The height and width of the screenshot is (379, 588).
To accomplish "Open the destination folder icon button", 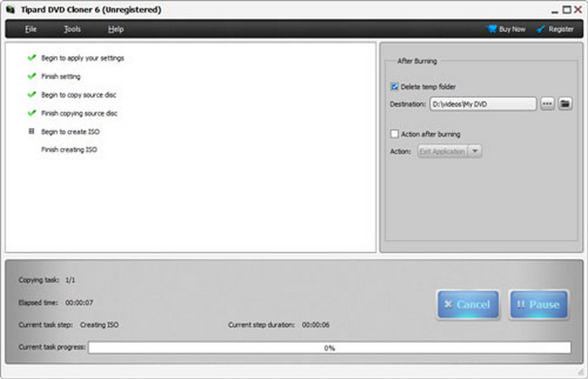I will 565,104.
